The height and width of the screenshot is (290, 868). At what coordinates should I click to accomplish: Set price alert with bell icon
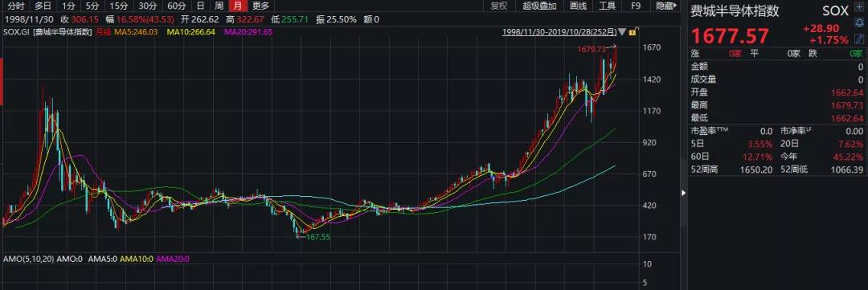pyautogui.click(x=859, y=22)
